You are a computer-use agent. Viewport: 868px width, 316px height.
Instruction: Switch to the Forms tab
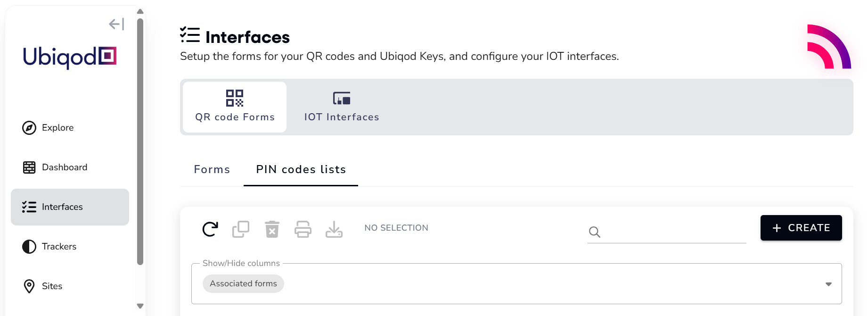click(212, 169)
